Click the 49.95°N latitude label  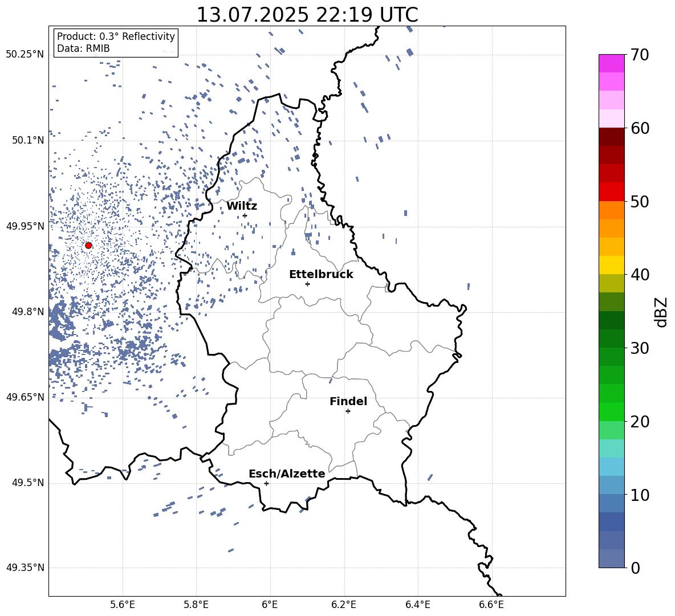(25, 226)
